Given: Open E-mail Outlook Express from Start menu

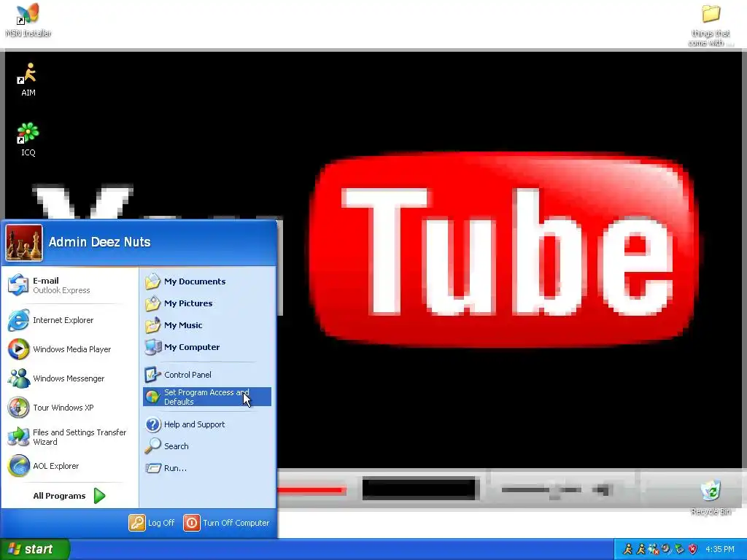Looking at the screenshot, I should (x=69, y=285).
